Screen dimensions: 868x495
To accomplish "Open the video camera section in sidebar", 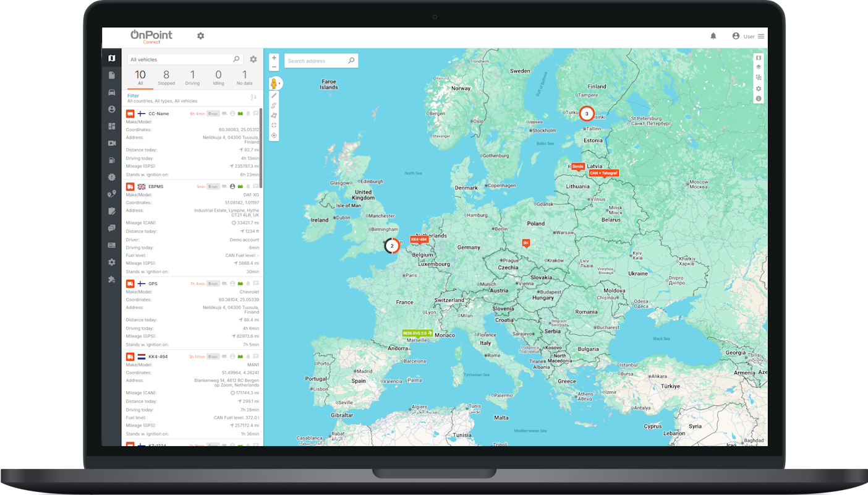I will click(111, 143).
